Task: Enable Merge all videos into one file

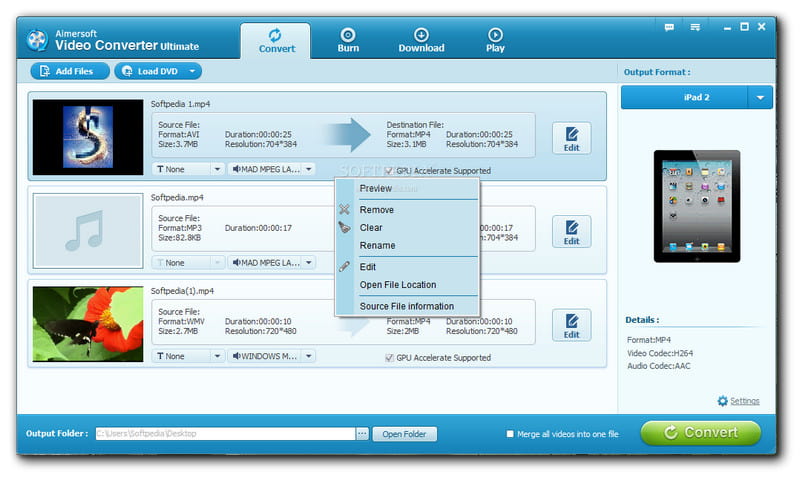Action: click(510, 434)
